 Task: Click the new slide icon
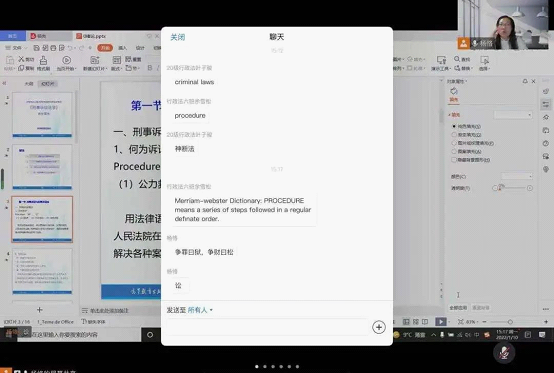click(x=94, y=60)
